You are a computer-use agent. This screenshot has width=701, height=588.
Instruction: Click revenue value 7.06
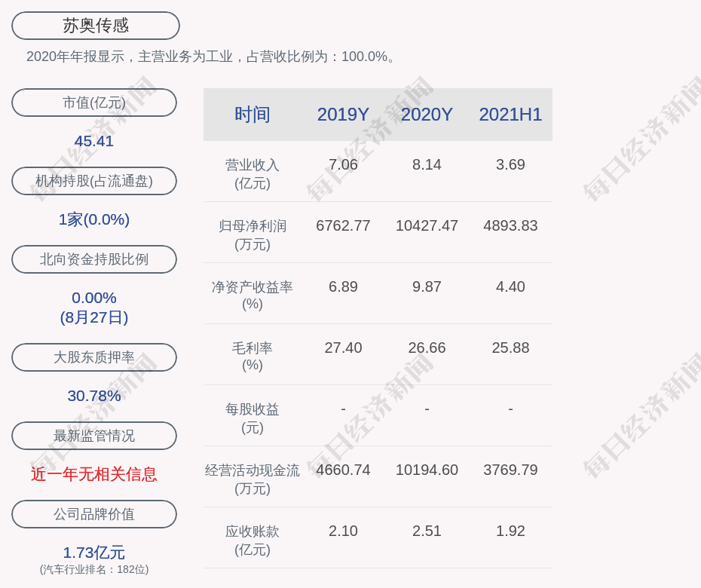(x=343, y=164)
